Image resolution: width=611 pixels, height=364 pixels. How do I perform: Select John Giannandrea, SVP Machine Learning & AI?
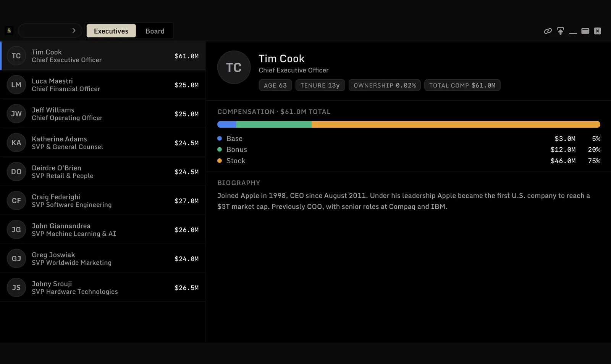pyautogui.click(x=103, y=230)
